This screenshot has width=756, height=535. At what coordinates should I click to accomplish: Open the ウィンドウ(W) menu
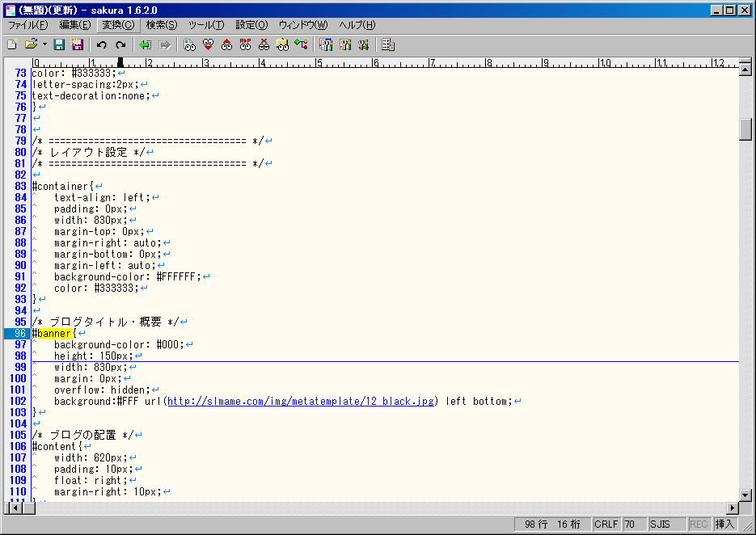(x=303, y=25)
